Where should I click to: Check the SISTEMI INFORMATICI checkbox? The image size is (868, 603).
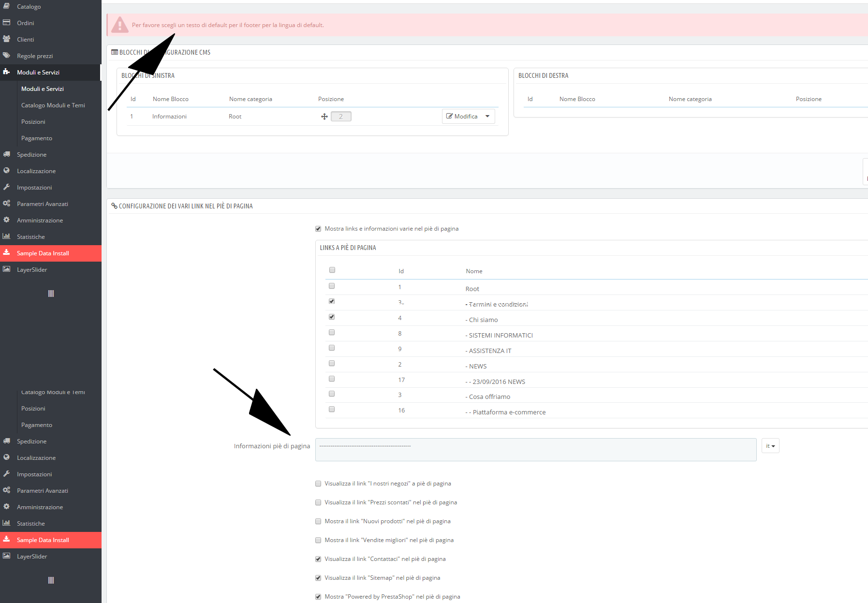coord(332,332)
